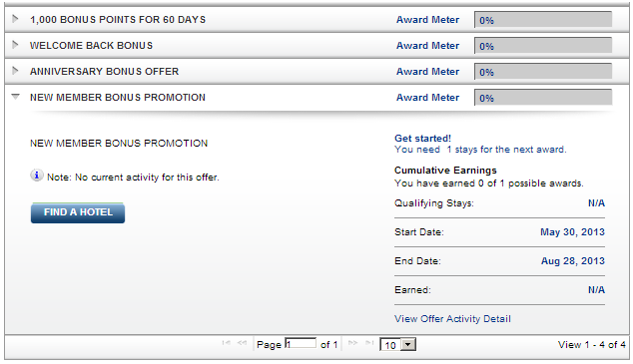Expand the Welcome Back Bonus row
633x364 pixels.
(x=15, y=45)
